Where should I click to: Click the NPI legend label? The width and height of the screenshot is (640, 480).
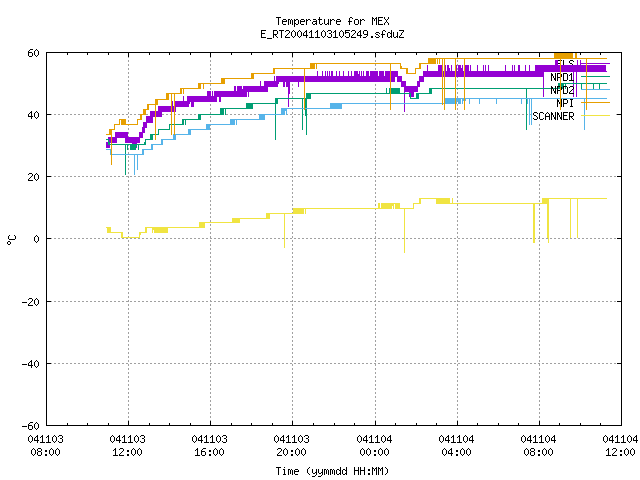coord(565,103)
